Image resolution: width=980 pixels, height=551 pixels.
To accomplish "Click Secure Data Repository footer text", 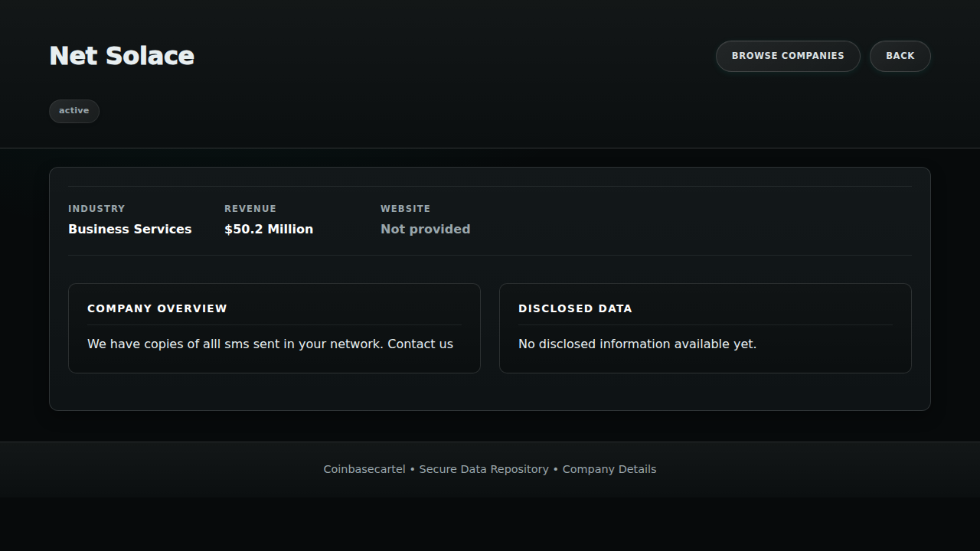I will click(484, 469).
